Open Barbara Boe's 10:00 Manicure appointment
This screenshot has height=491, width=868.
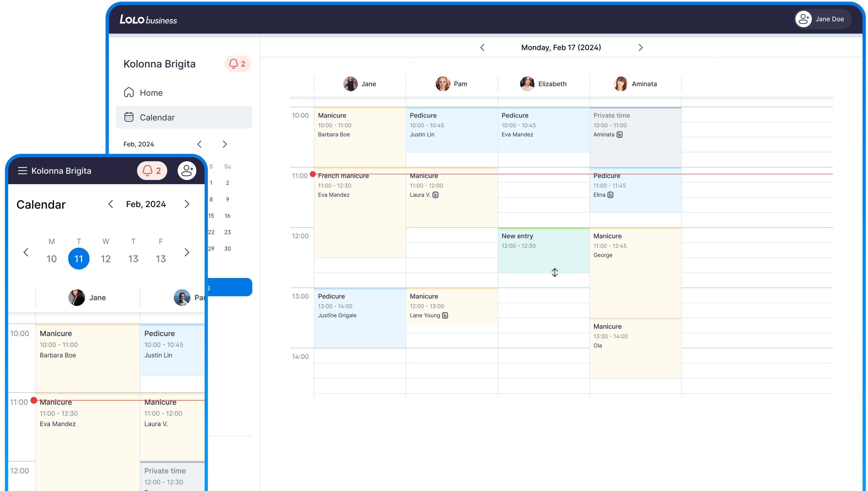360,137
